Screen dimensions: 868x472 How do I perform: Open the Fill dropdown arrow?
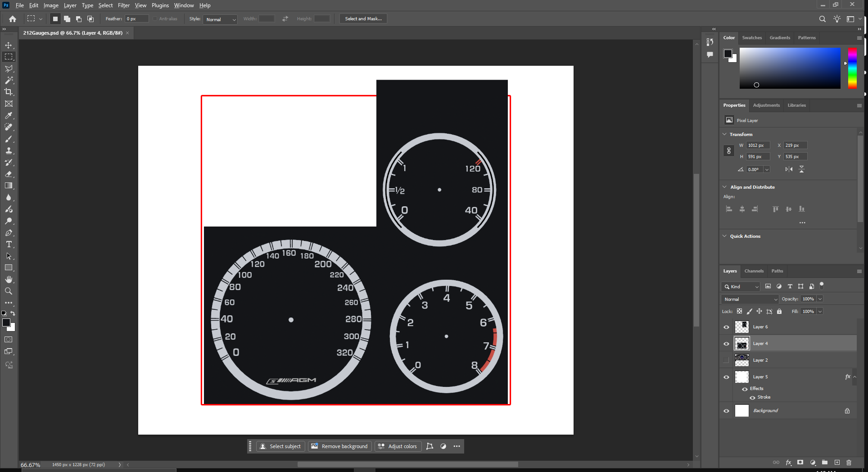point(820,311)
